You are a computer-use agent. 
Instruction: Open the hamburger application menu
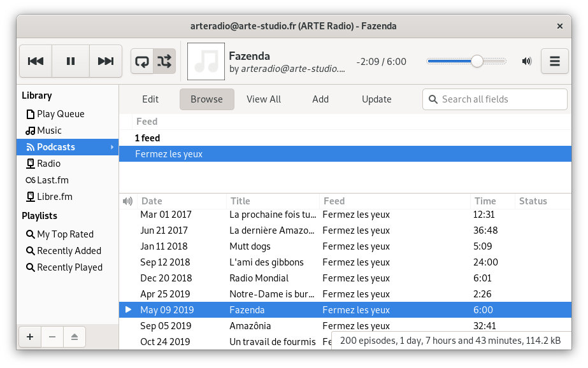554,61
